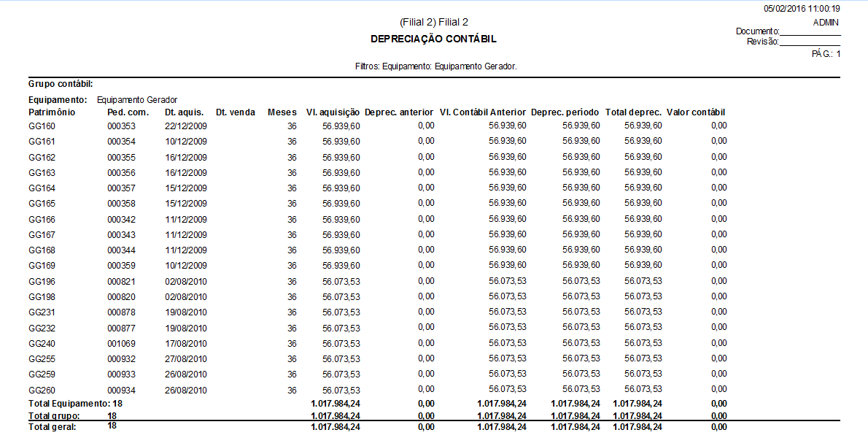Click order number 000934
This screenshot has height=438, width=868.
pos(121,391)
